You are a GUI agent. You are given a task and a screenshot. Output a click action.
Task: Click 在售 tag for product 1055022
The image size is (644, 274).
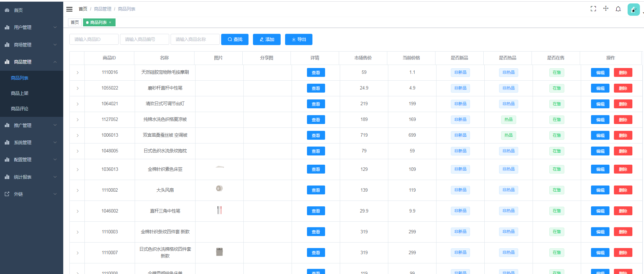(557, 88)
